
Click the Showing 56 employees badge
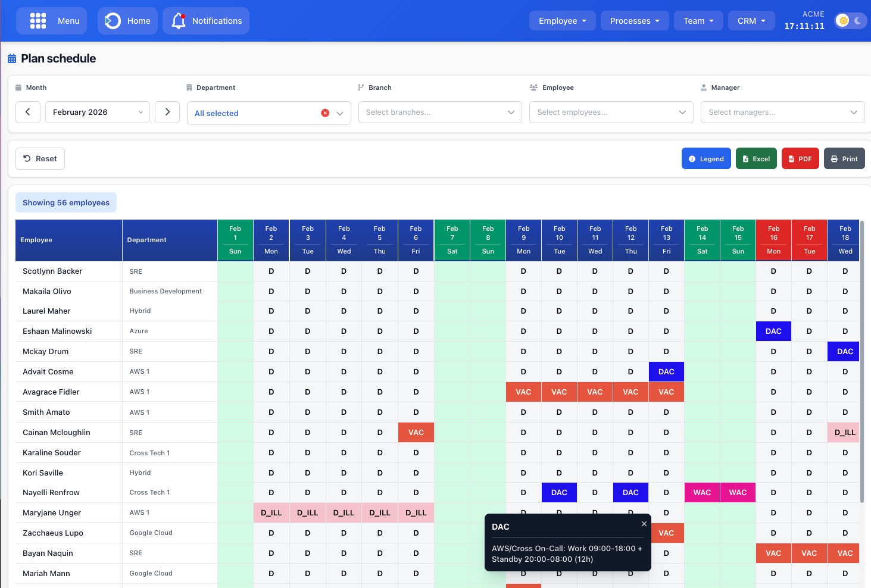click(x=65, y=202)
